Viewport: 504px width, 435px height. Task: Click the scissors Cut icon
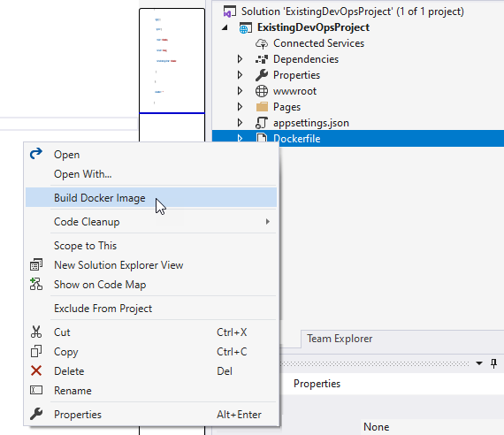pyautogui.click(x=36, y=332)
